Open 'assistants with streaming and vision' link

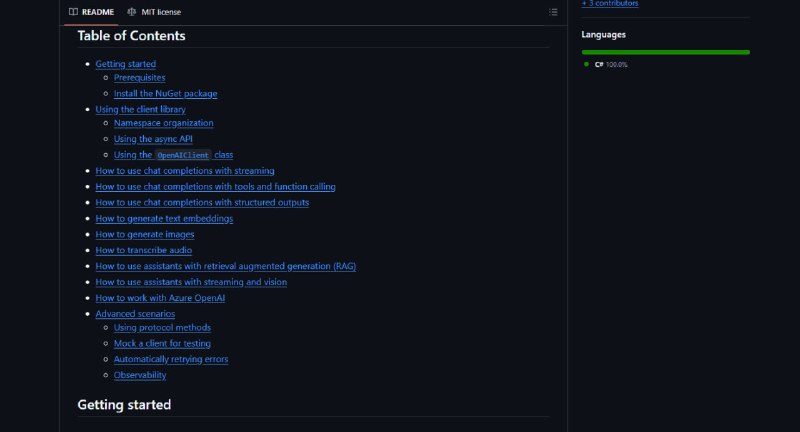(191, 282)
